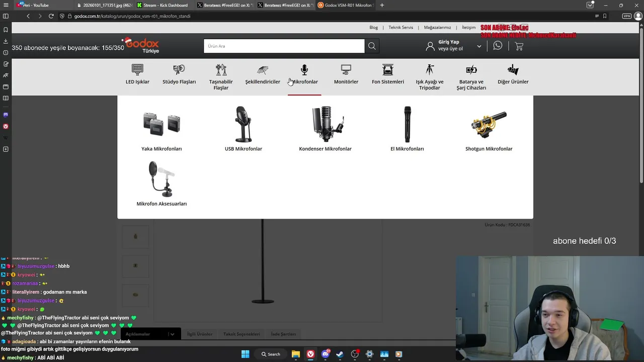Switch to the Taksit Seçenekleri tab
Viewport: 644px width, 362px height.
pyautogui.click(x=242, y=334)
